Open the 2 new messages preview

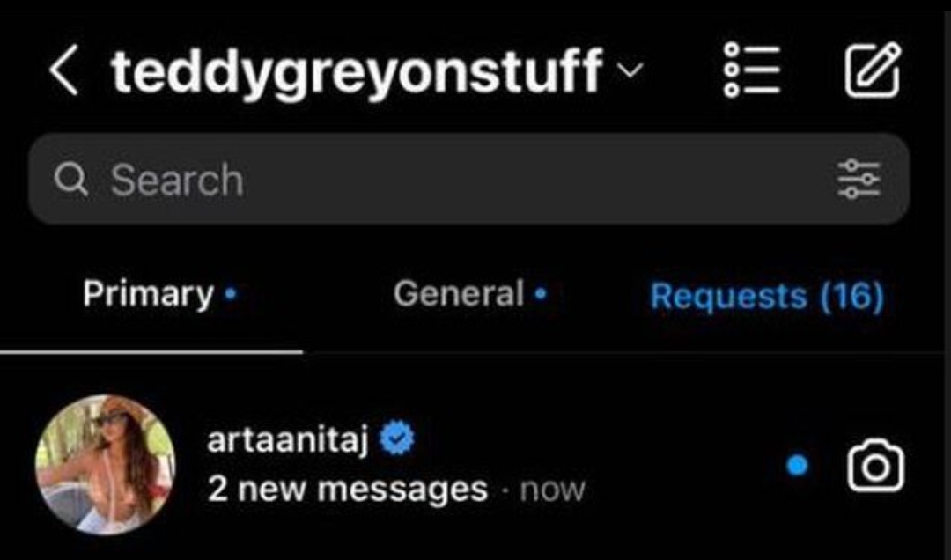348,489
